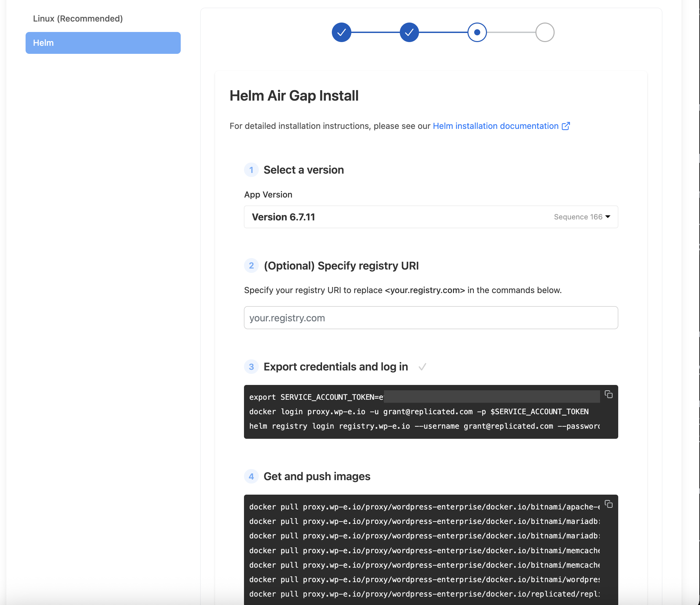Click the current third step indicator
This screenshot has height=605, width=700.
click(477, 32)
